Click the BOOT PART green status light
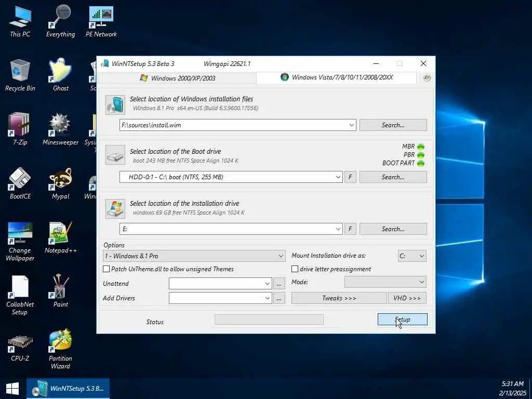Screen dimensions: 532x399 (421, 163)
